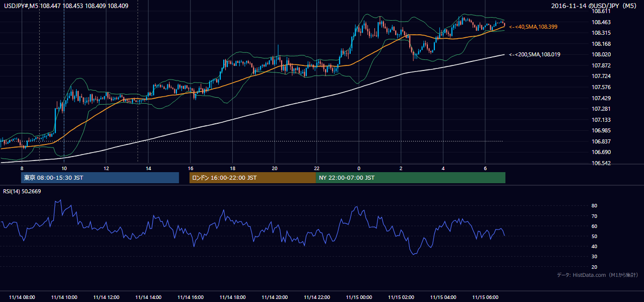Viewport: 644px width, 302px height.
Task: Click the HistData.com data source credit
Action: [598, 275]
